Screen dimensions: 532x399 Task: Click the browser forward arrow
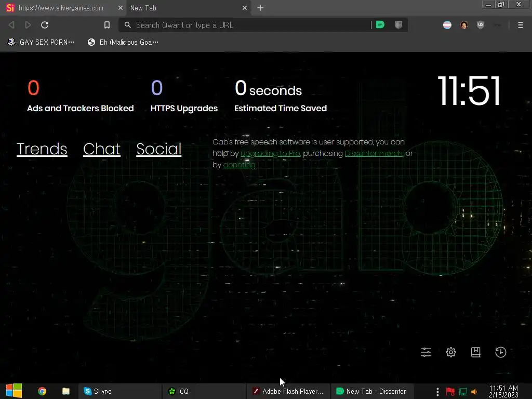pyautogui.click(x=28, y=25)
